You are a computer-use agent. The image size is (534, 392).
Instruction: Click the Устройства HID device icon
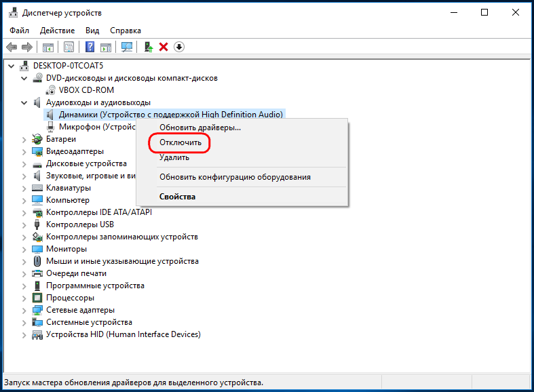37,335
